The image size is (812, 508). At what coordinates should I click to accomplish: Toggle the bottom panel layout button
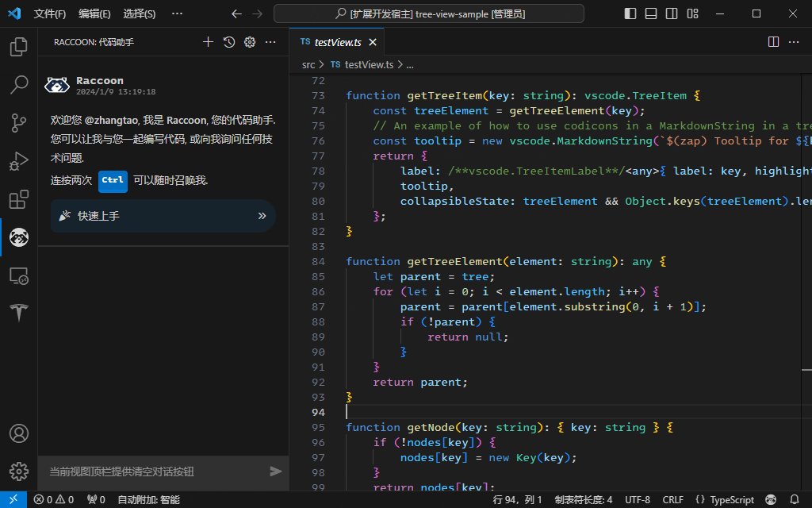click(651, 13)
